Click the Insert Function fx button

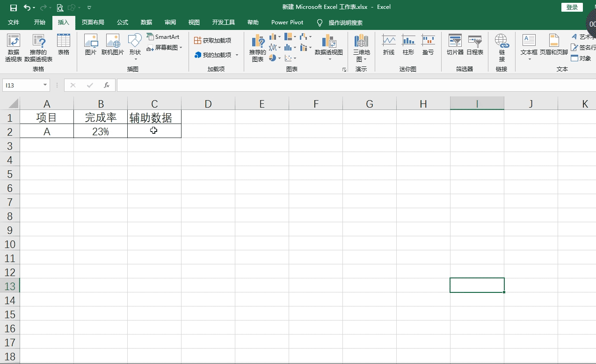pos(107,85)
